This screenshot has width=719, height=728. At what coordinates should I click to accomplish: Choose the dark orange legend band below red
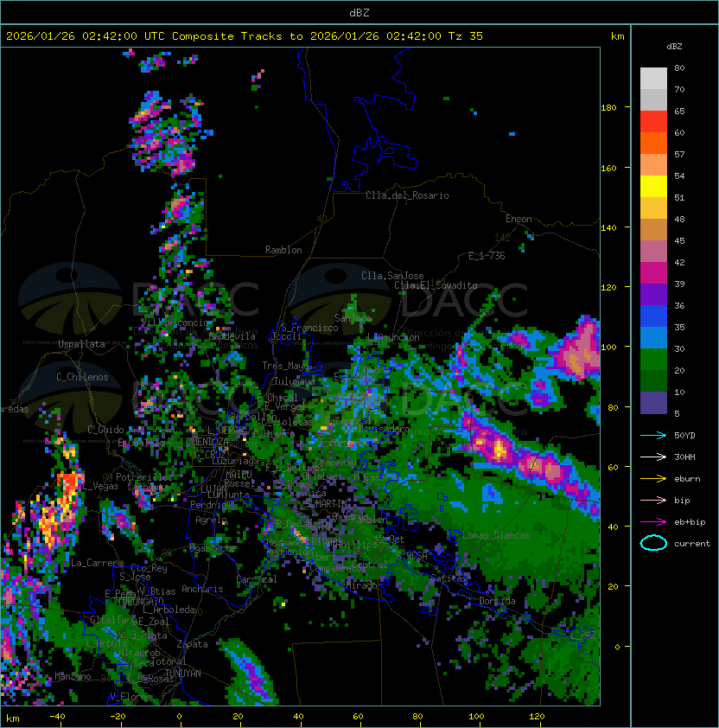[653, 143]
